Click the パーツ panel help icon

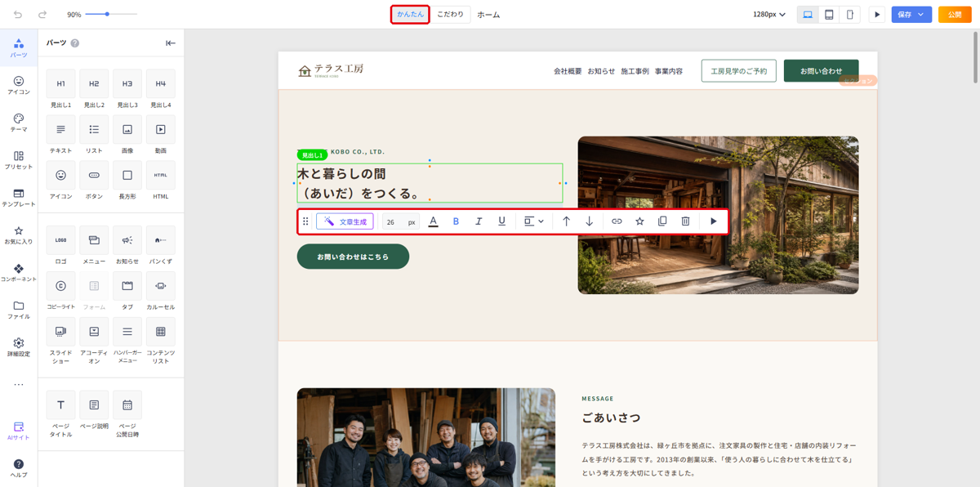[75, 43]
